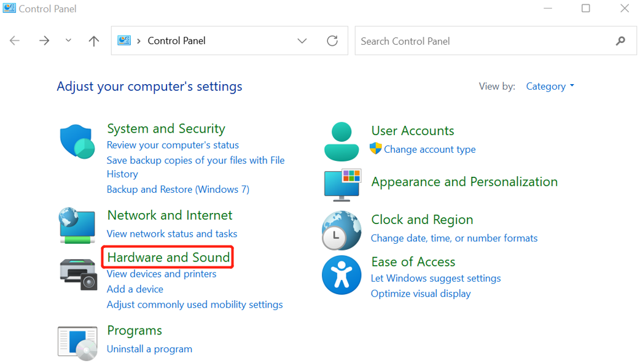
Task: Expand the breadcrumb arrow before Control Panel
Action: [139, 41]
